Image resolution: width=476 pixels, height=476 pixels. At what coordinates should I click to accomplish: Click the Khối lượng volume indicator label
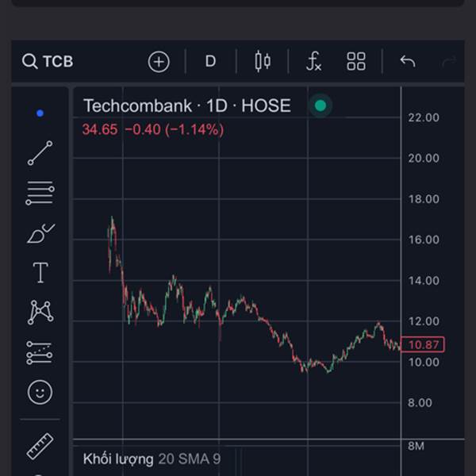[119, 459]
